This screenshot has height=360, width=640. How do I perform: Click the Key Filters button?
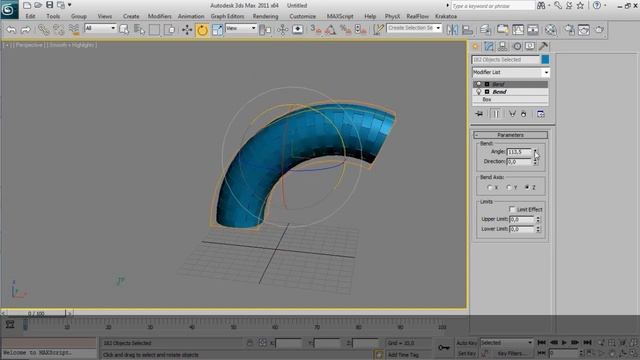pos(511,353)
